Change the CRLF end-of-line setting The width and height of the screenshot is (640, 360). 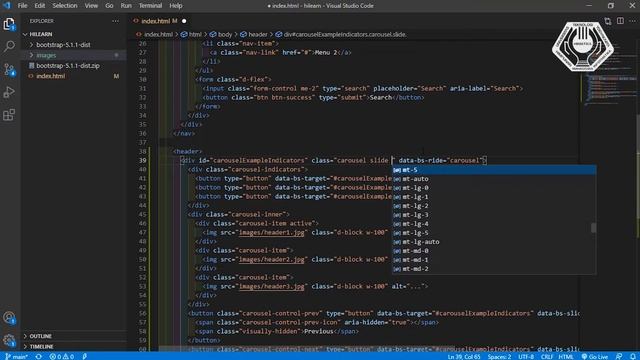coord(547,356)
